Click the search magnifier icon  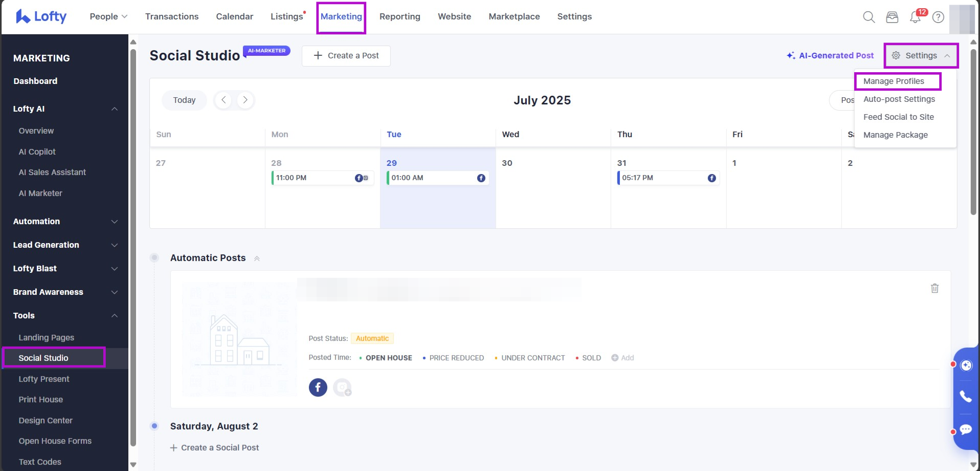[868, 17]
